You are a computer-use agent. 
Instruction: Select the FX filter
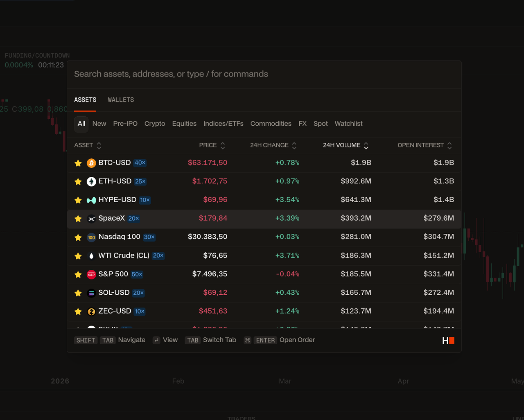(x=303, y=124)
